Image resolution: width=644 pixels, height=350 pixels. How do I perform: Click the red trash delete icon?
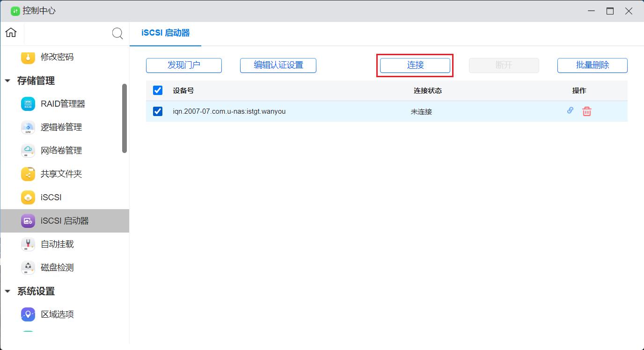point(586,111)
